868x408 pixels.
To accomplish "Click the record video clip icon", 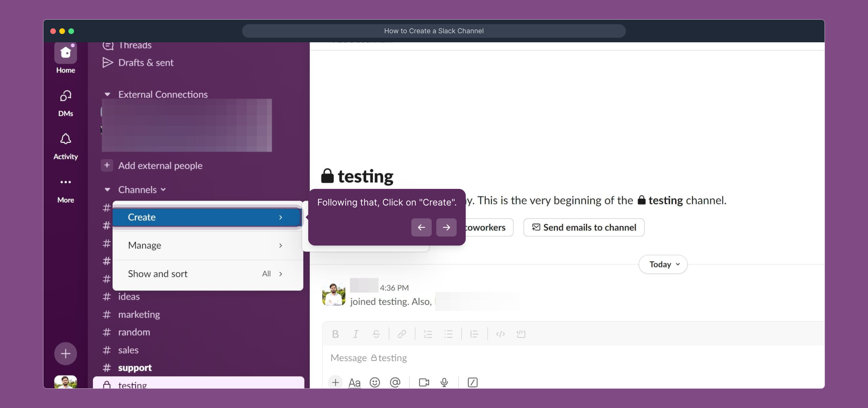I will pos(423,382).
